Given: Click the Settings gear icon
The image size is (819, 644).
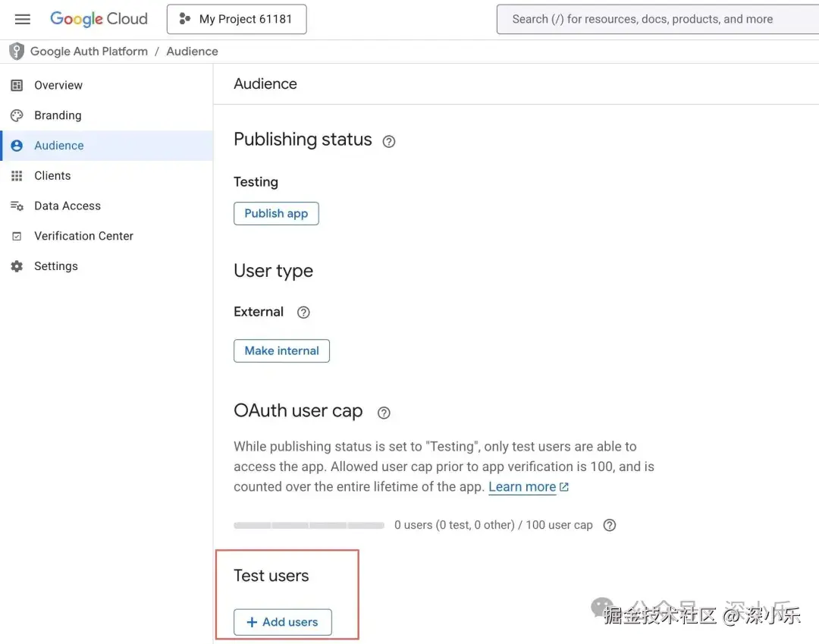Looking at the screenshot, I should point(17,267).
